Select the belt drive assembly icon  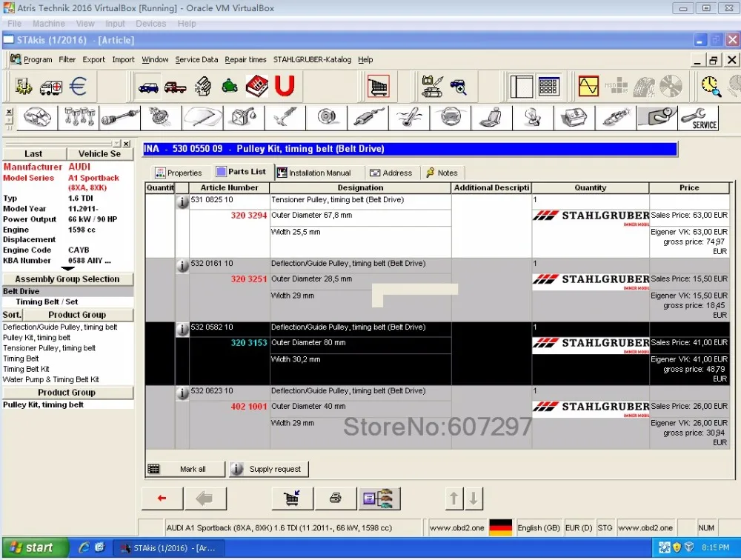tap(657, 118)
